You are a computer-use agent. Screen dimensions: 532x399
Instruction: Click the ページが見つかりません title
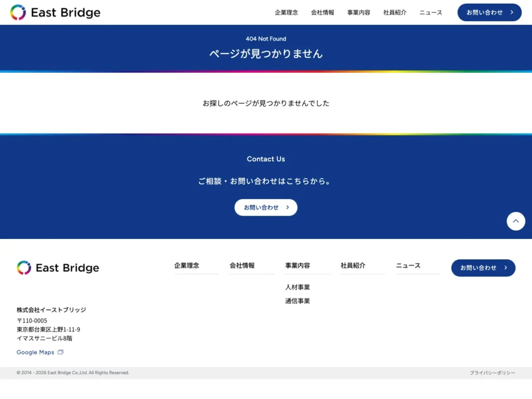(266, 54)
